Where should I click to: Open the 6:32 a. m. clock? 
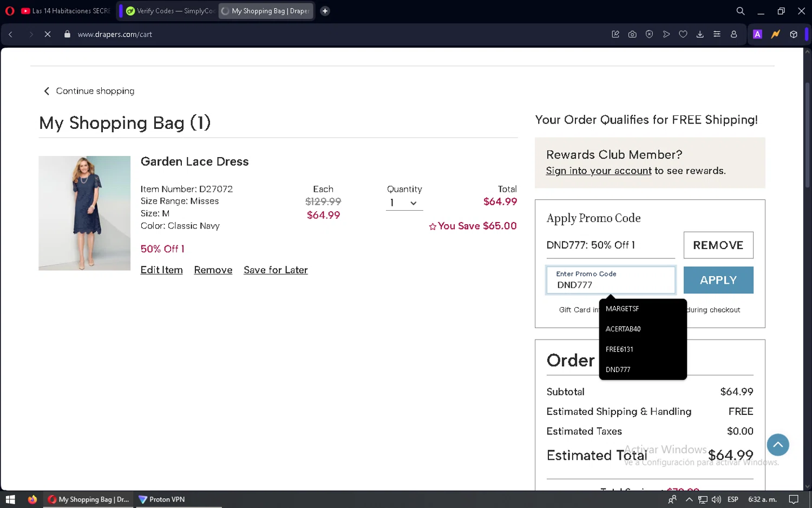pos(762,499)
